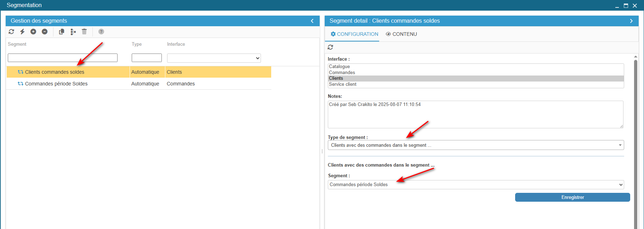Click the refresh icon in segment management toolbar

point(11,32)
